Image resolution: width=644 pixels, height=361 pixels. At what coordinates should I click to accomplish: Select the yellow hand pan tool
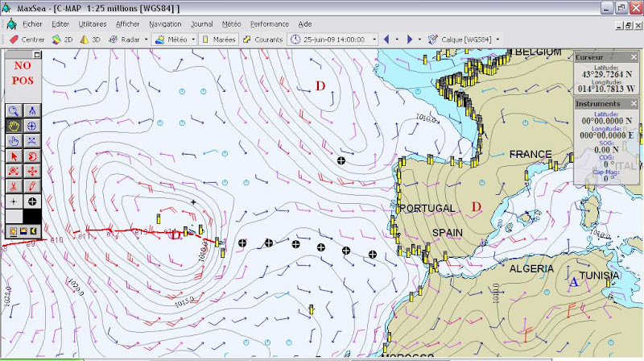tap(14, 125)
